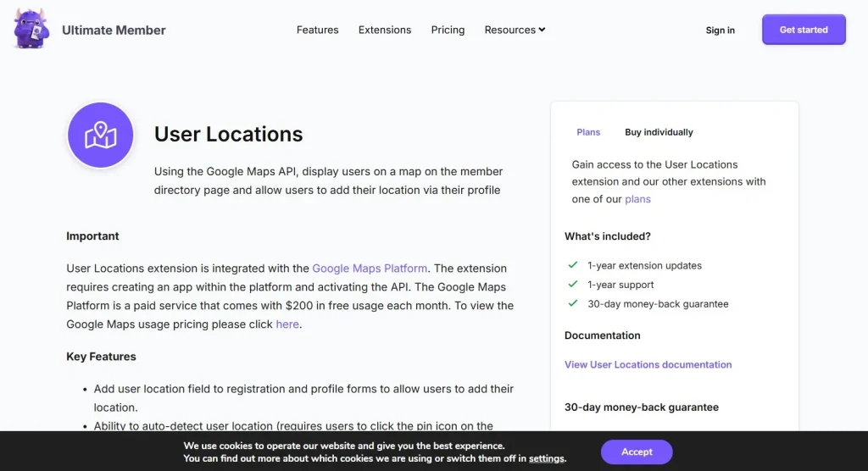Accept cookies with the Accept button
The width and height of the screenshot is (868, 471).
pos(637,452)
